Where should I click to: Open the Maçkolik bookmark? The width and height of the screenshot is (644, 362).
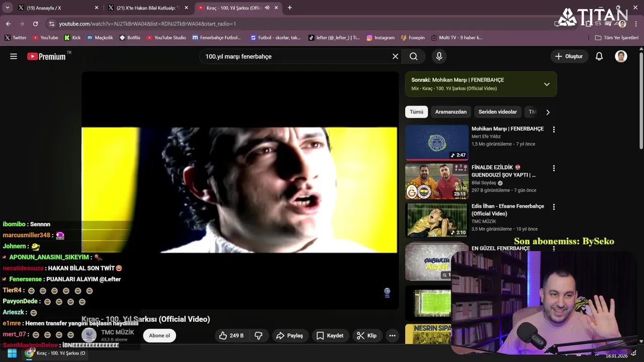click(x=100, y=38)
